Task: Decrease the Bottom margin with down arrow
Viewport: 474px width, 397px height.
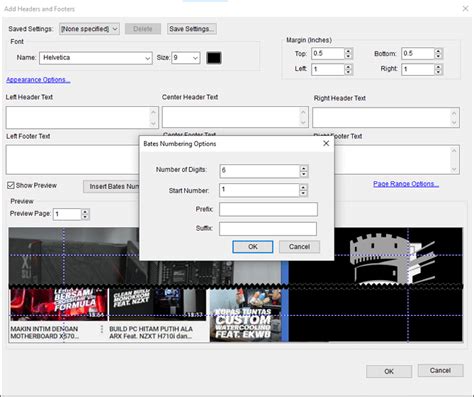Action: pyautogui.click(x=438, y=56)
